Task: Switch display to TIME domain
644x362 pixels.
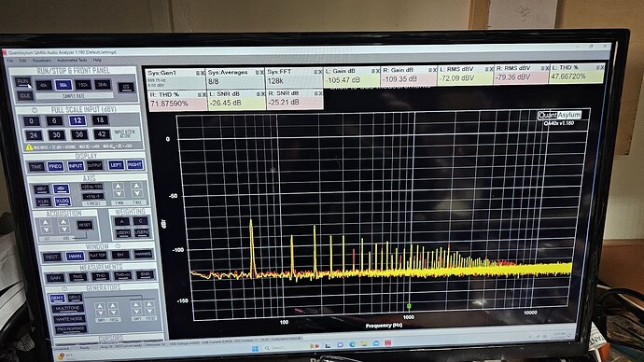Action: click(x=36, y=167)
